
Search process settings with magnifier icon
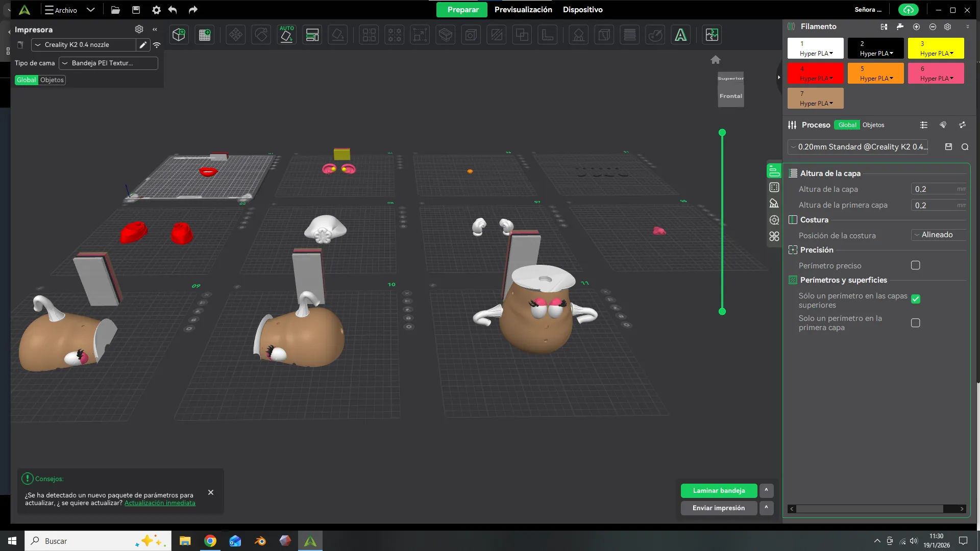(x=965, y=147)
